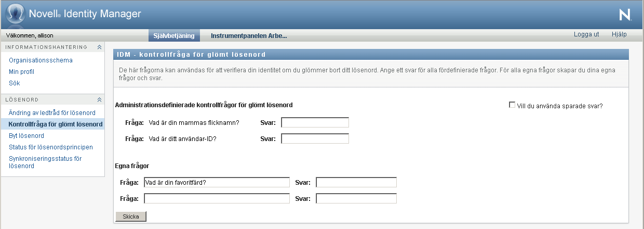Click the Novell Identity Manager logo icon
This screenshot has height=229, width=644.
point(16,13)
